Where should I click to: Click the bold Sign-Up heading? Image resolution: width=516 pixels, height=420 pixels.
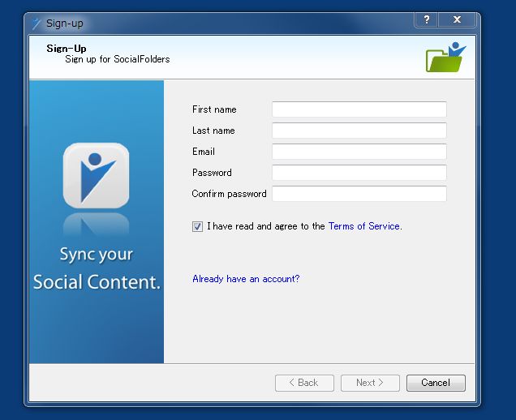click(x=67, y=49)
